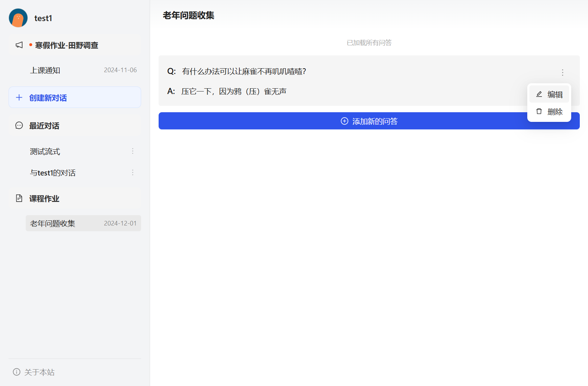Click the test1 user avatar

click(x=18, y=18)
